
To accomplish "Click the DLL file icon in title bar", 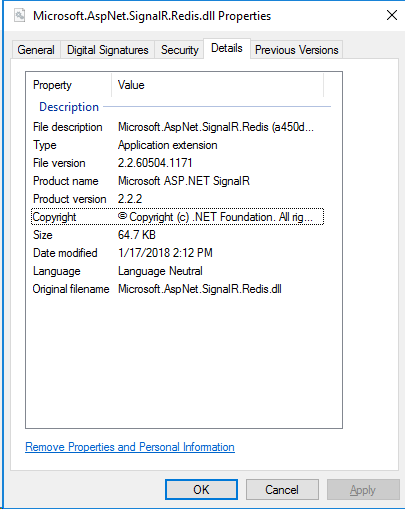I will (19, 15).
